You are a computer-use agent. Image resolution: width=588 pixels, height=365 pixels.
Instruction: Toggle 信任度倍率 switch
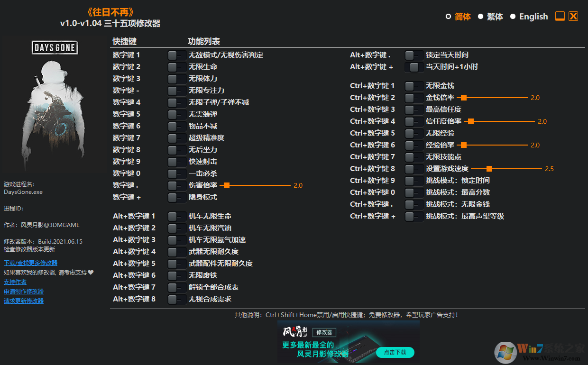414,121
